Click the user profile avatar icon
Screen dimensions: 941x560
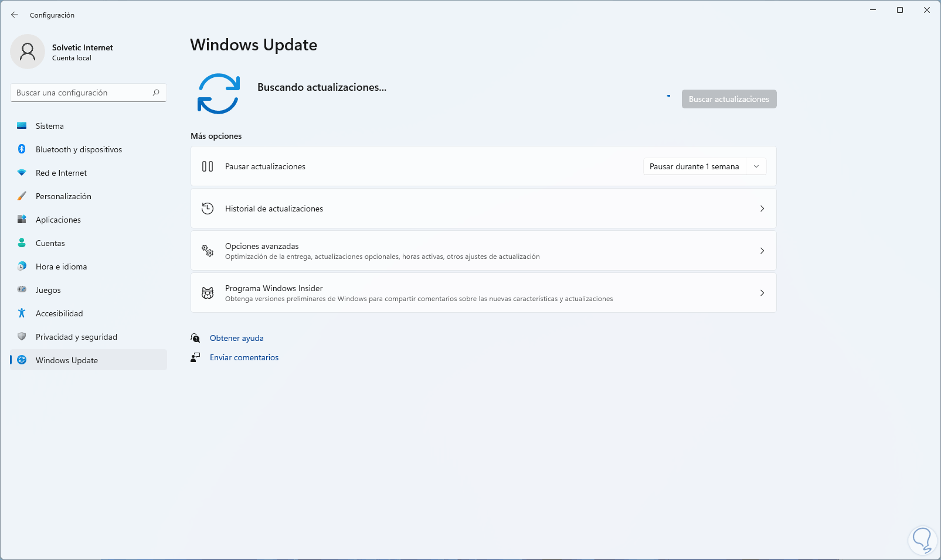pyautogui.click(x=28, y=52)
